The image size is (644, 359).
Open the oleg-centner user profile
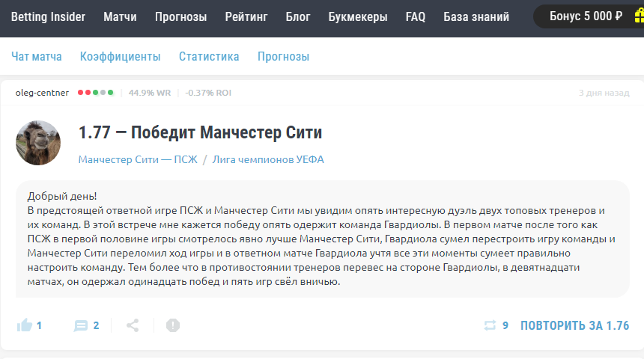(42, 93)
